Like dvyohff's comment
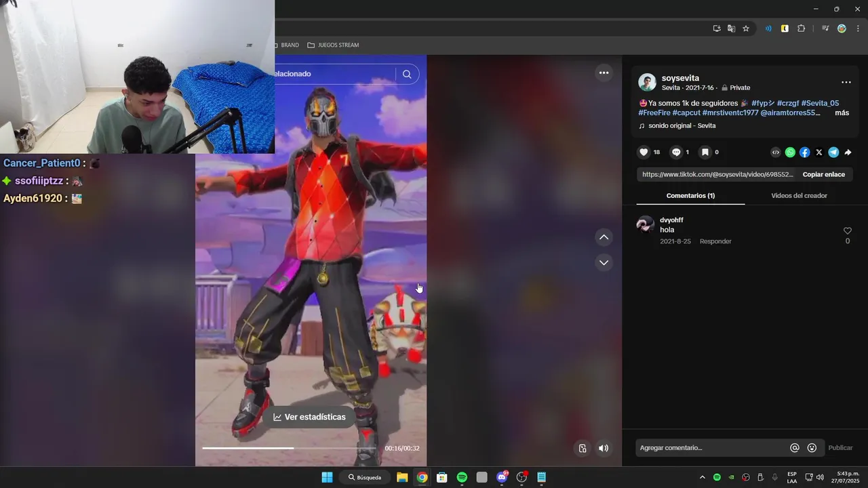 tap(847, 231)
